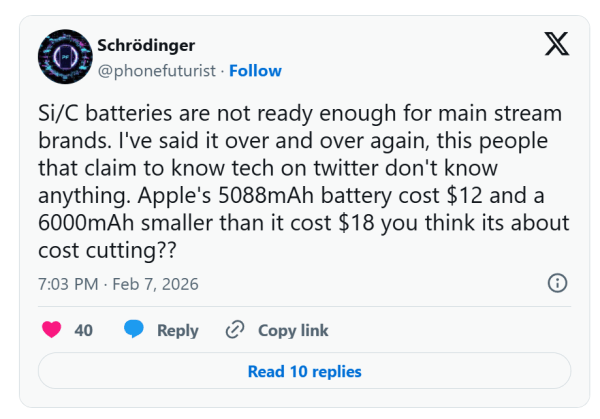Click the chain link copy icon
This screenshot has width=600, height=419.
coord(236,330)
